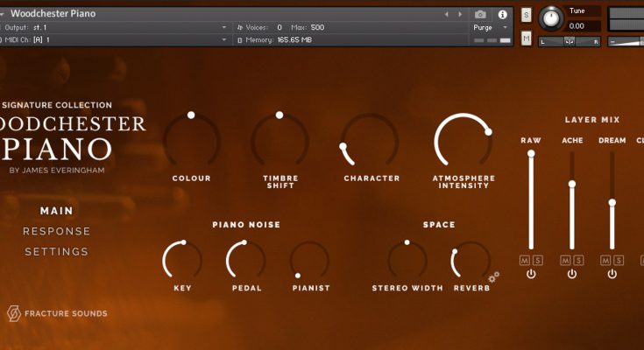
Task: Click the Fracture Sounds logo
Action: point(14,313)
